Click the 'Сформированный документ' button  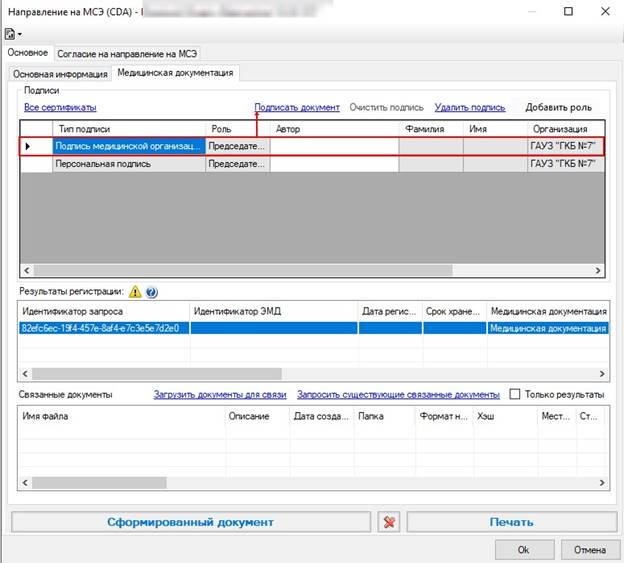(191, 522)
